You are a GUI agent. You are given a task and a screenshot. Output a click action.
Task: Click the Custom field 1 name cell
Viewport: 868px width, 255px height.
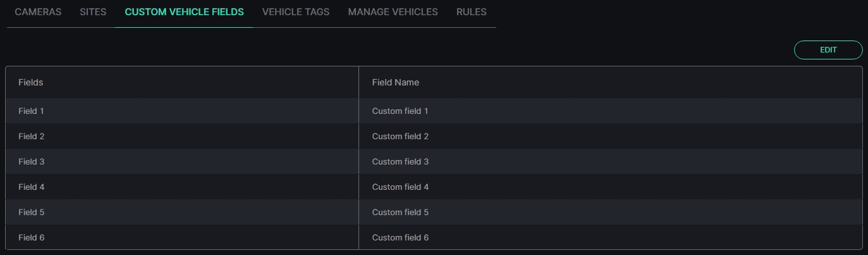(610, 111)
